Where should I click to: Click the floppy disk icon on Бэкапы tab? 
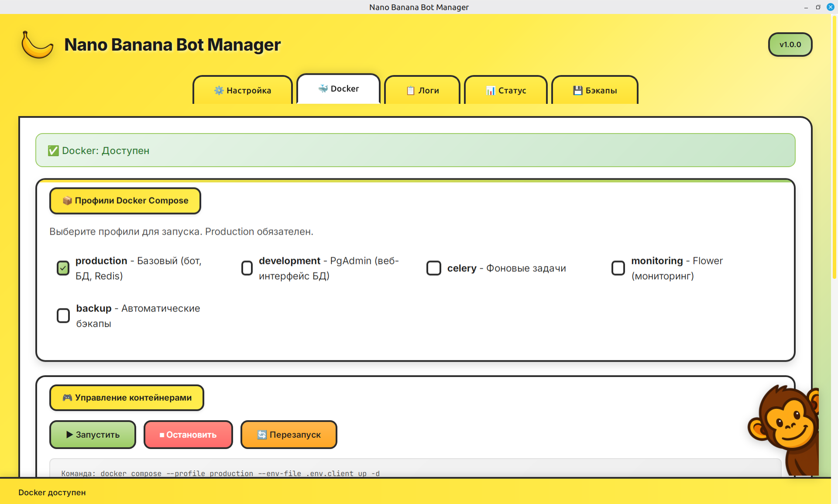(x=577, y=90)
